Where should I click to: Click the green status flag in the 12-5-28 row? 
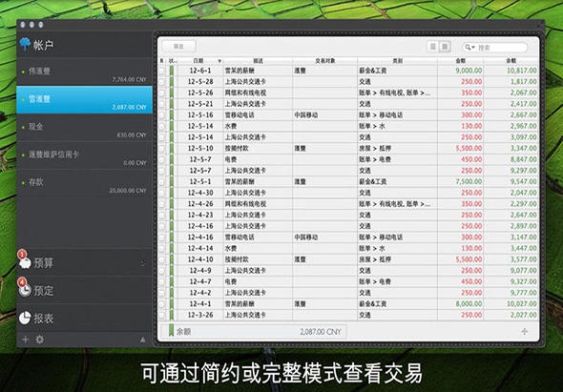click(172, 81)
